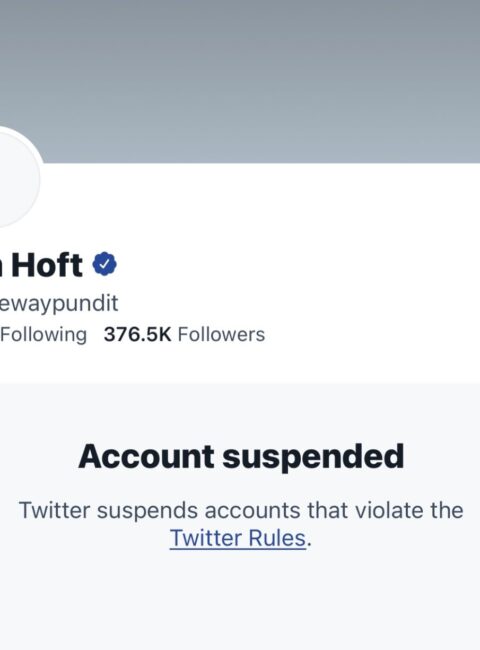Tap the word Followers
Screen dimensions: 480x650
[x=221, y=335]
